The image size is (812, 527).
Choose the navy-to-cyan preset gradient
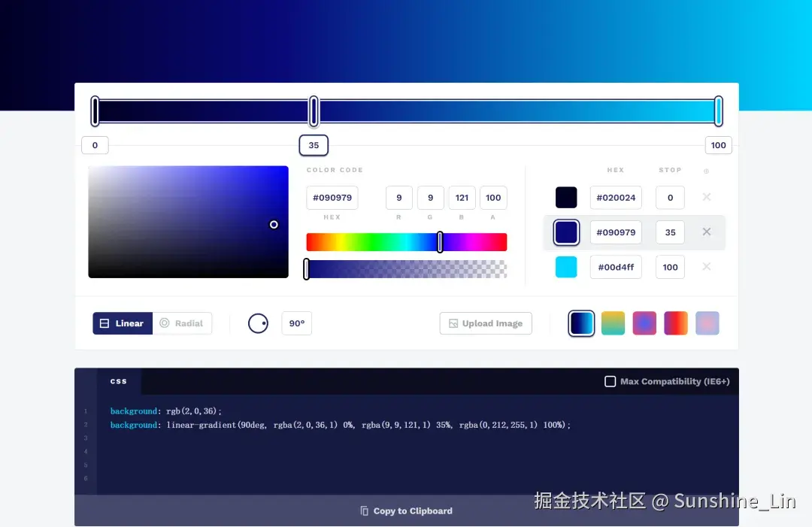[581, 323]
